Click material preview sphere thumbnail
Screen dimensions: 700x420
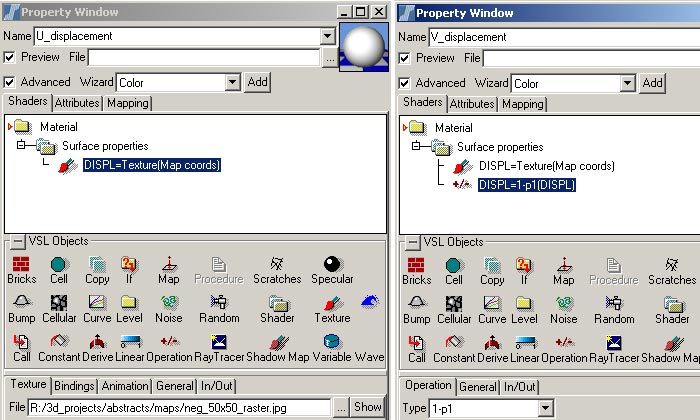[x=364, y=47]
